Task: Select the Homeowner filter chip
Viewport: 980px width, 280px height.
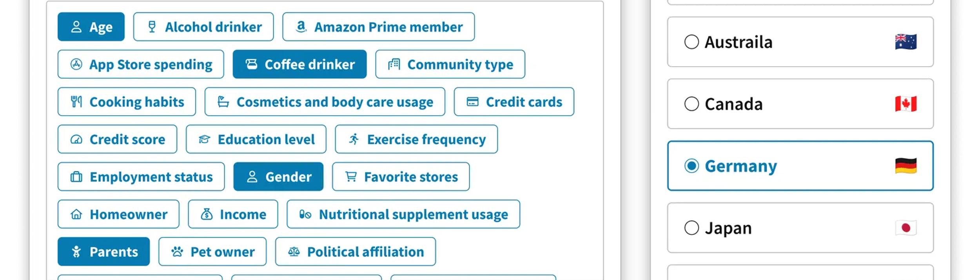Action: [x=118, y=214]
